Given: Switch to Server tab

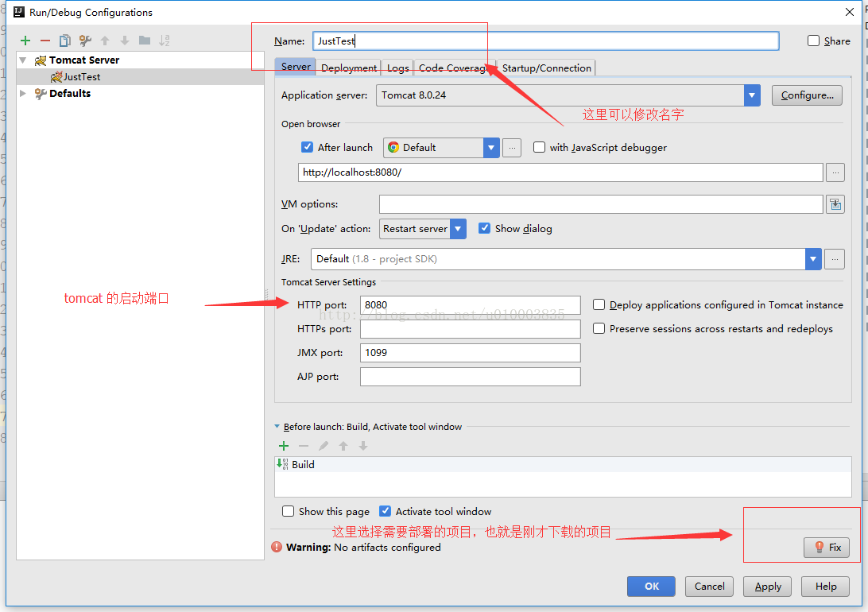Looking at the screenshot, I should pyautogui.click(x=296, y=67).
